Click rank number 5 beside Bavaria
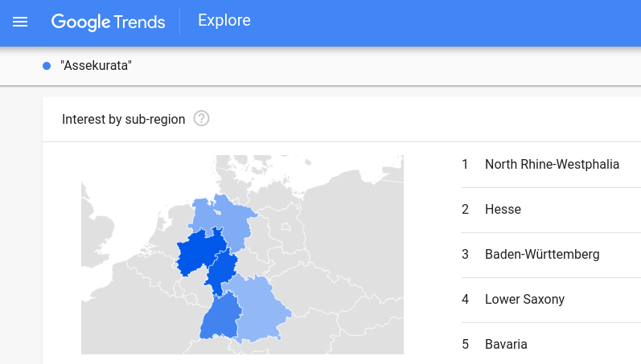The height and width of the screenshot is (364, 641). pyautogui.click(x=465, y=345)
